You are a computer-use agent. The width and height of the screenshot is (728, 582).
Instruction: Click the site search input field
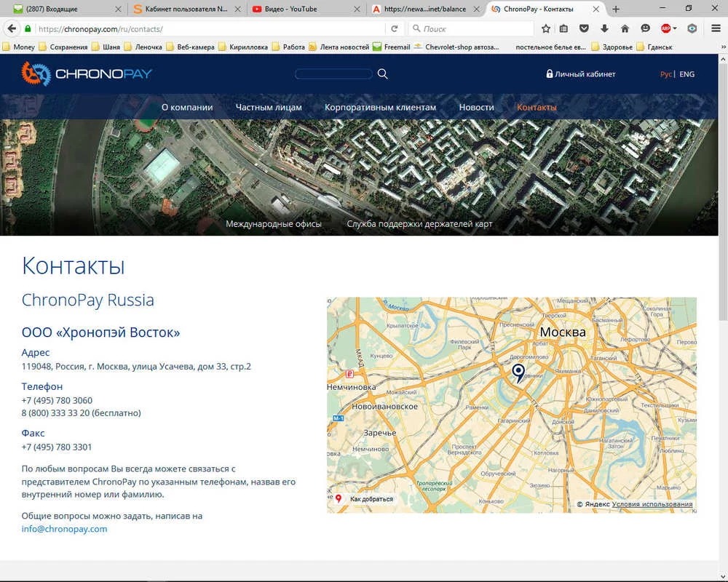333,74
